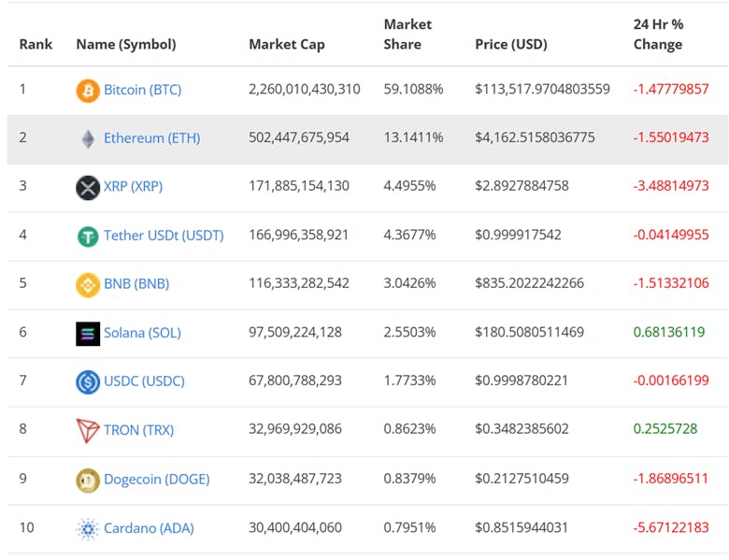Click BNB price $835.2022242266
This screenshot has width=729, height=560.
529,283
